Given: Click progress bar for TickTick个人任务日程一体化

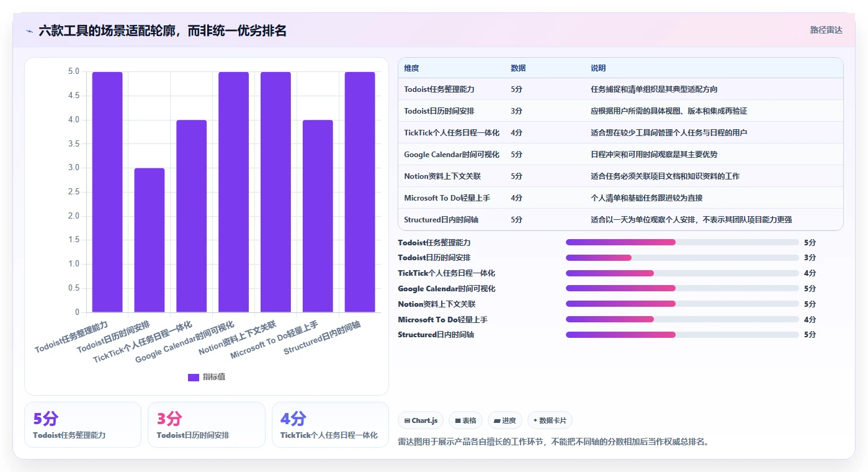Looking at the screenshot, I should [682, 273].
